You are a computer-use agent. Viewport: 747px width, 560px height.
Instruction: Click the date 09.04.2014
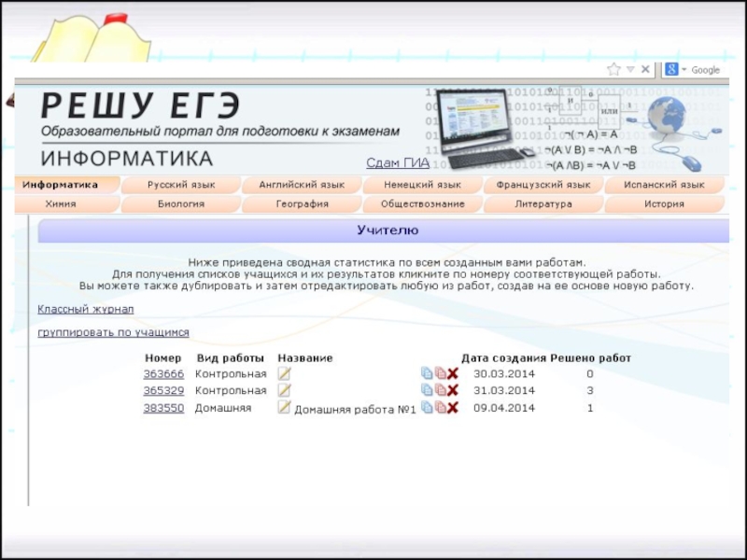coord(504,408)
